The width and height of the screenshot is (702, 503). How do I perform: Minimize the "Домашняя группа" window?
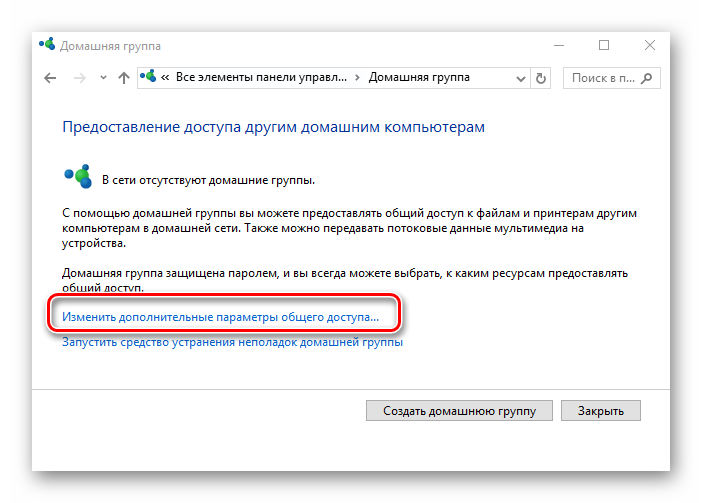point(559,45)
